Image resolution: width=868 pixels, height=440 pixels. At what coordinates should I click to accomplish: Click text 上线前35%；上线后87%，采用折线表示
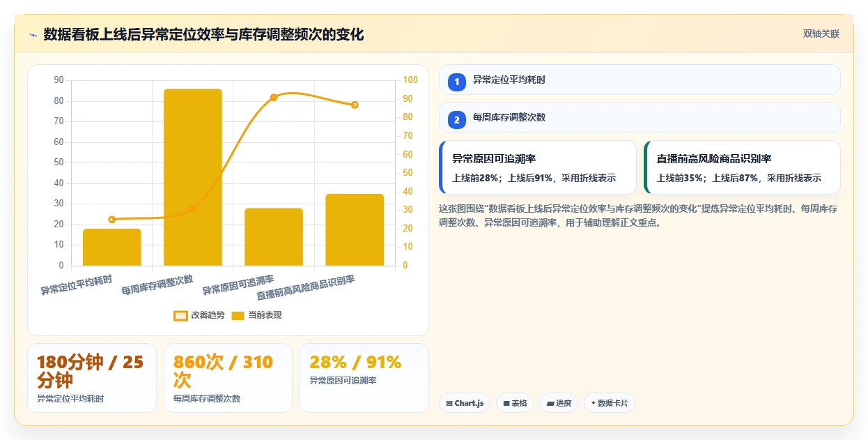(x=739, y=178)
